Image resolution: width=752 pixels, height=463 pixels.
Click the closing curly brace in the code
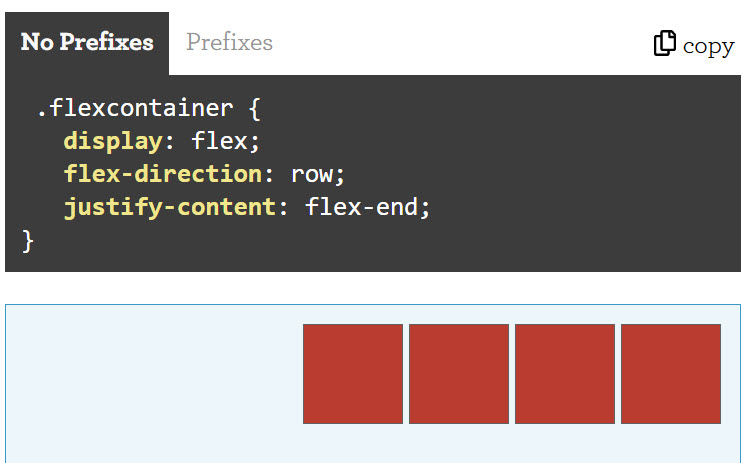click(28, 241)
